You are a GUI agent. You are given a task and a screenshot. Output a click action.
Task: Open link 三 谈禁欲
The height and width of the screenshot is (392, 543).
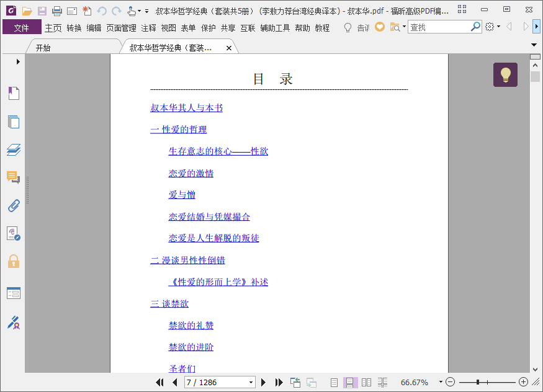169,303
